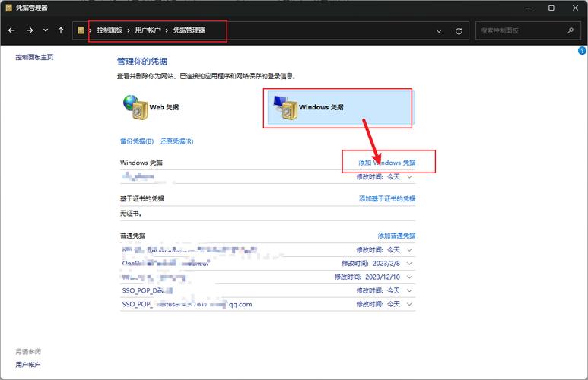Click 还原凭据(R) link
Viewport: 588px width, 380px height.
176,141
